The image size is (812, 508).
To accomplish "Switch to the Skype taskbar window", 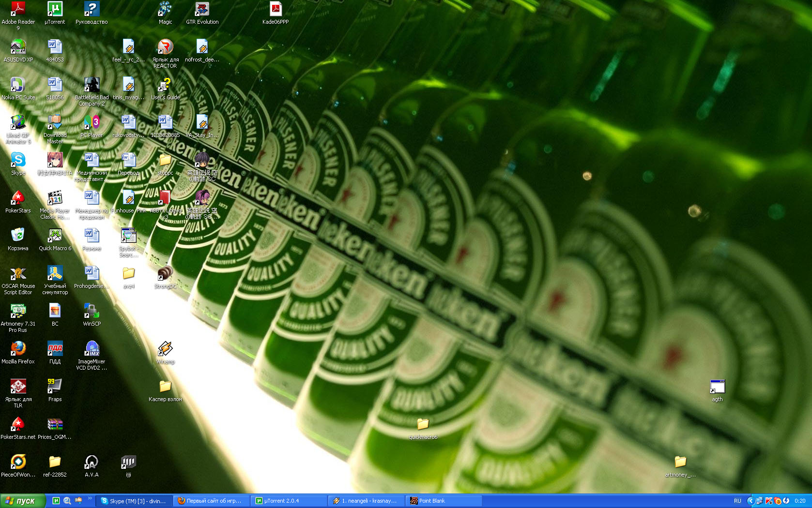I will (134, 501).
